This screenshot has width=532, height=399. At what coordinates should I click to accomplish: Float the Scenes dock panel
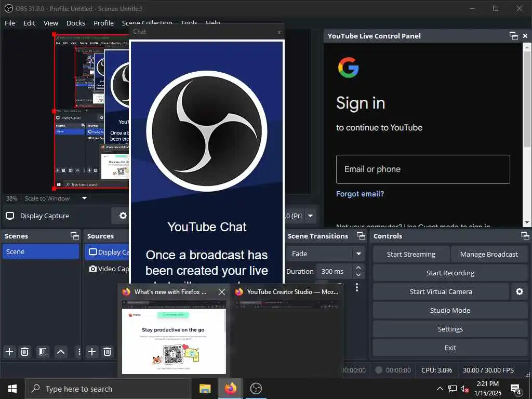(x=75, y=236)
